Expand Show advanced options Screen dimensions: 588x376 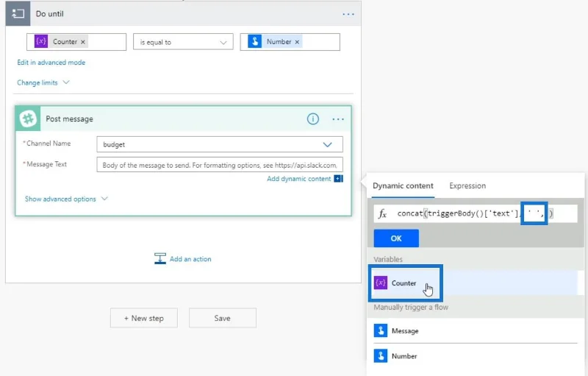click(x=66, y=199)
